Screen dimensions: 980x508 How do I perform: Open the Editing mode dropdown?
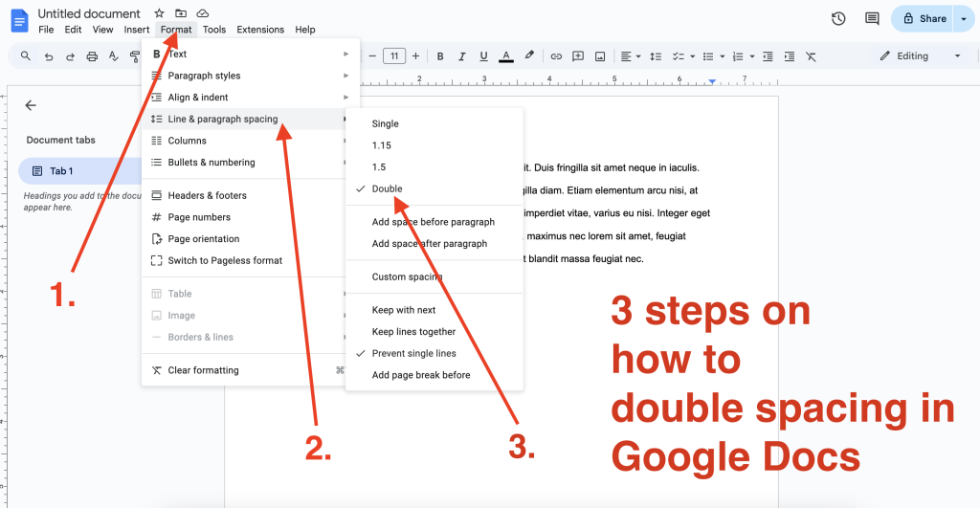click(920, 56)
